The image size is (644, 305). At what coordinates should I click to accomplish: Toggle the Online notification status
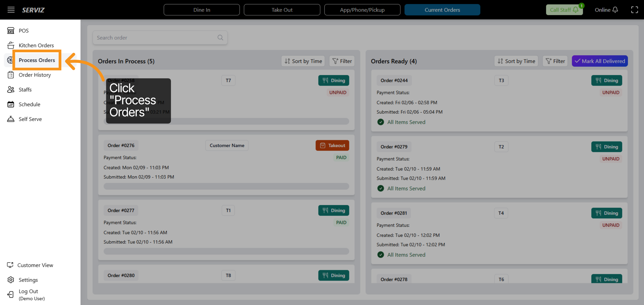[x=606, y=10]
